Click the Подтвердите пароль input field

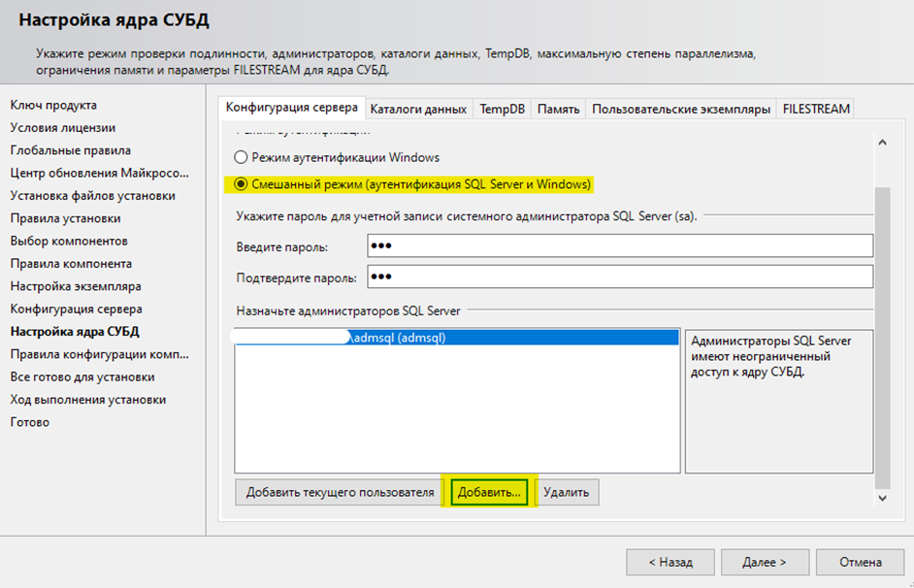coord(620,278)
